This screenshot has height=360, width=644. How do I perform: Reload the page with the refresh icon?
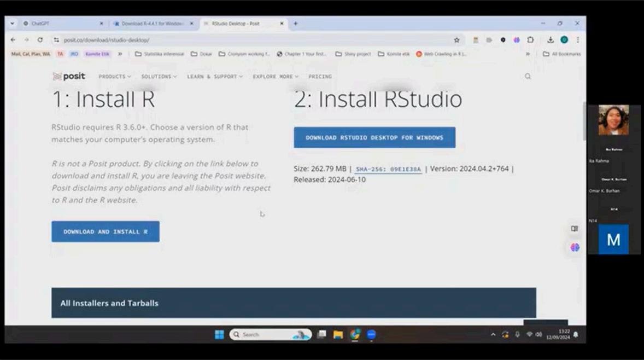40,40
